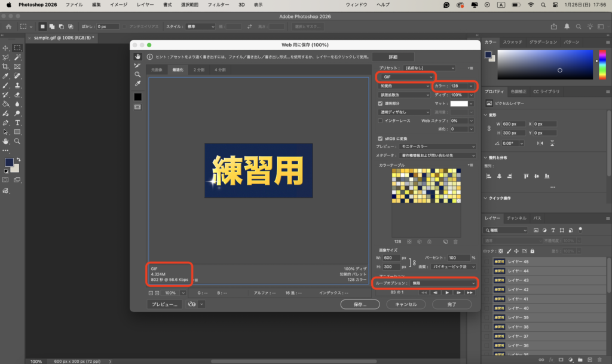Toggle the sRGB に変換 checkbox

[381, 138]
